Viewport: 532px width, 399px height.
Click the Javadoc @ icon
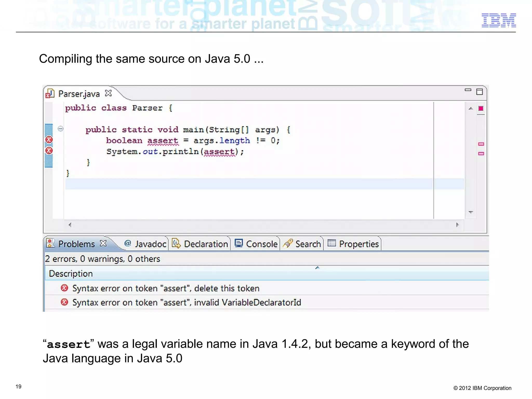(128, 243)
